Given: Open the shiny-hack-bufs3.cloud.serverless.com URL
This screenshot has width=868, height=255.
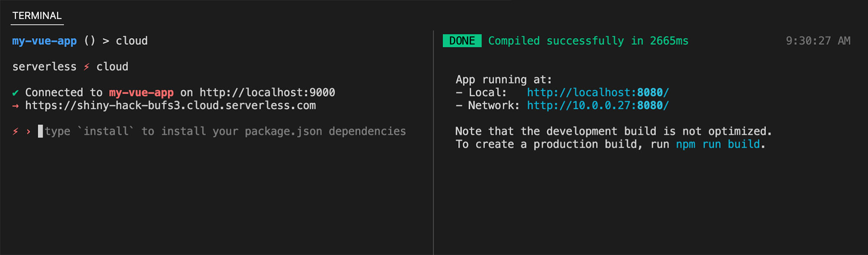Looking at the screenshot, I should pyautogui.click(x=170, y=106).
